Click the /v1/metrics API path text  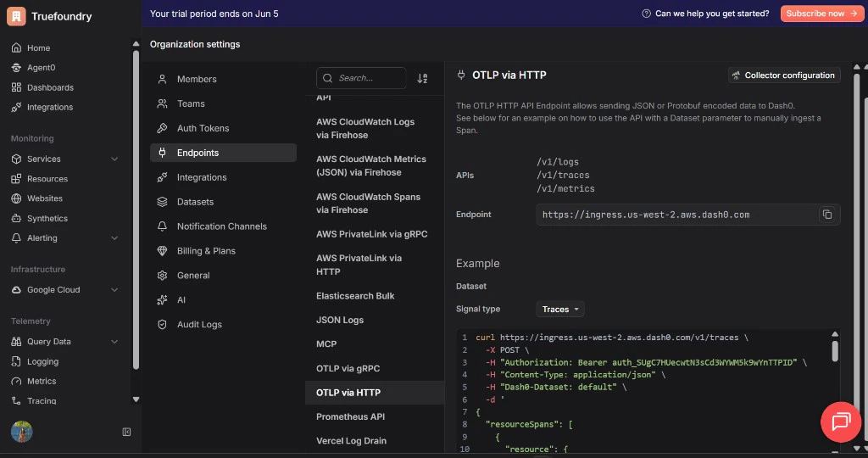pos(565,188)
